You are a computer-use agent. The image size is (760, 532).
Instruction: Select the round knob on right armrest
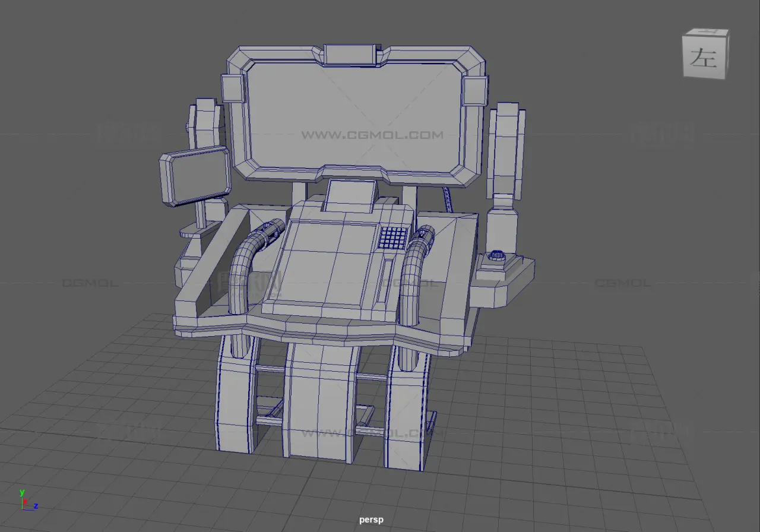pos(496,256)
